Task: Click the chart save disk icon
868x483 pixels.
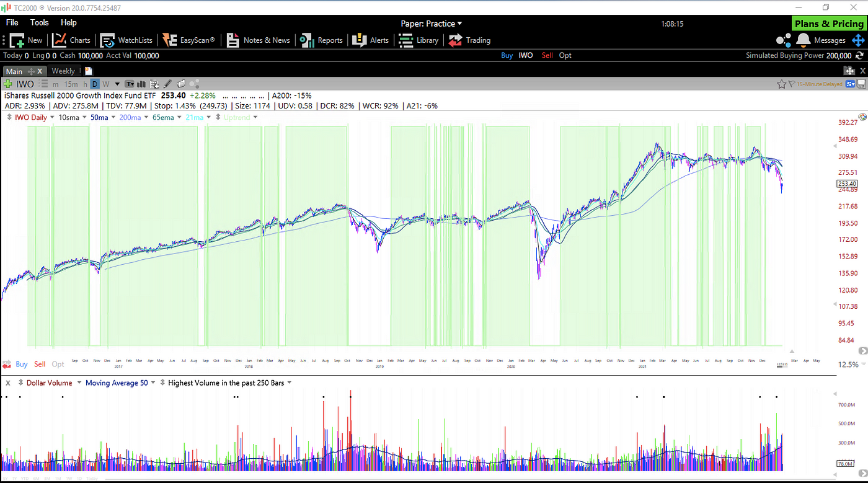Action: (861, 84)
